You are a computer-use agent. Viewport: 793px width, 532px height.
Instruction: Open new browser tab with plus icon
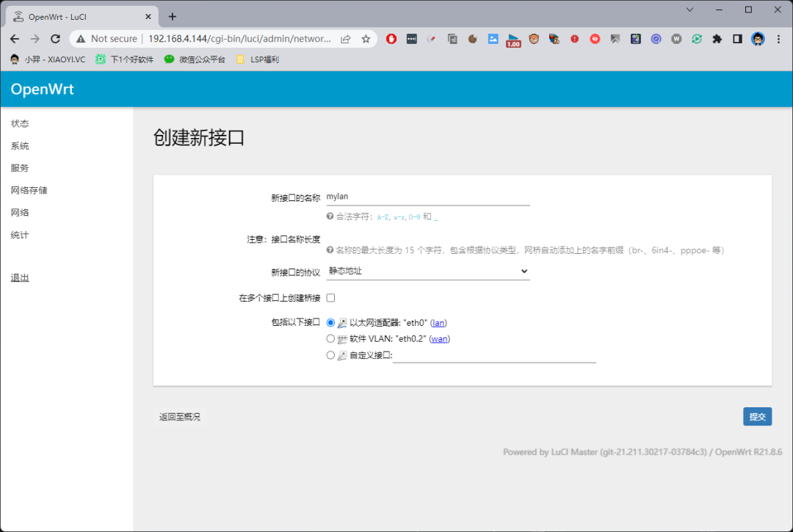[173, 16]
